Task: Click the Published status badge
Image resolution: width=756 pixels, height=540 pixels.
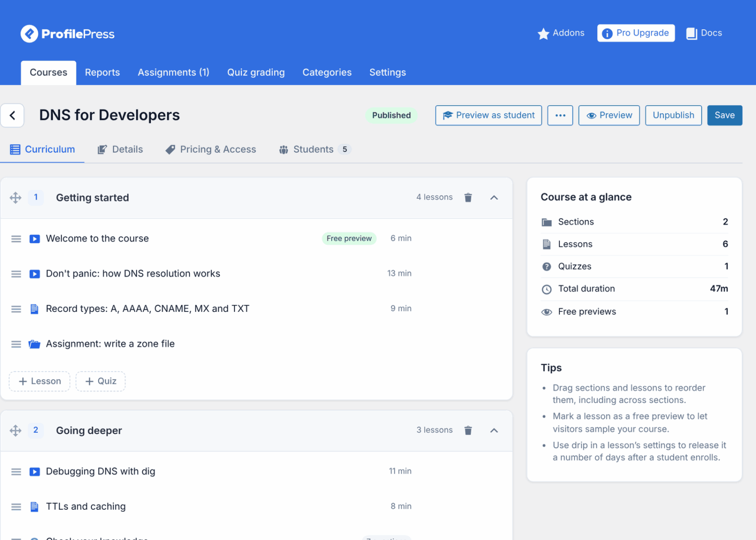Action: (392, 115)
